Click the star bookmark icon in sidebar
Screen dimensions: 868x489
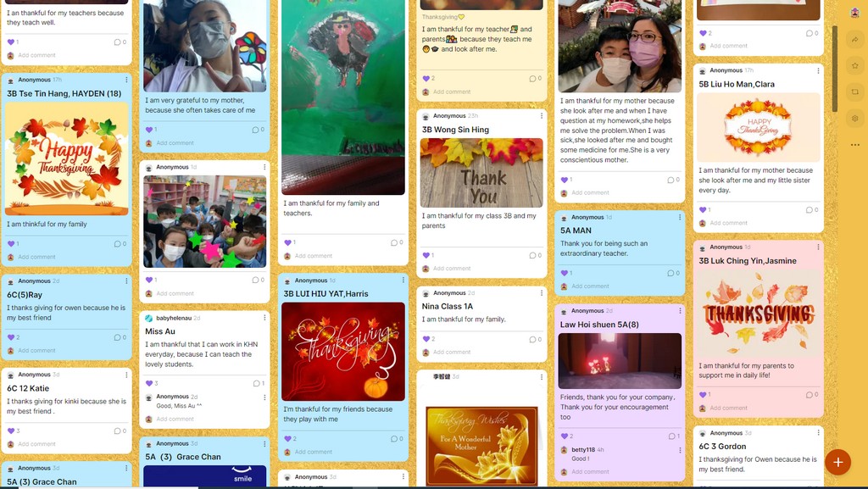[x=854, y=65]
